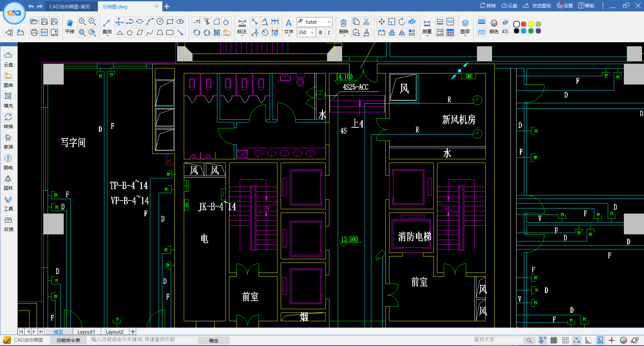Expand the Measure (测量) dropdown arrow

click(x=427, y=36)
